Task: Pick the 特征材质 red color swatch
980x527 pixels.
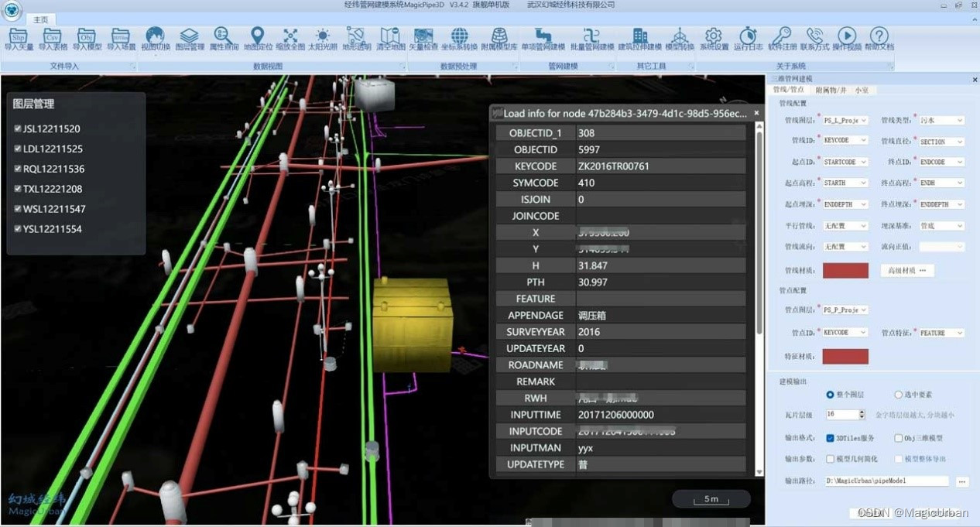Action: pyautogui.click(x=845, y=356)
